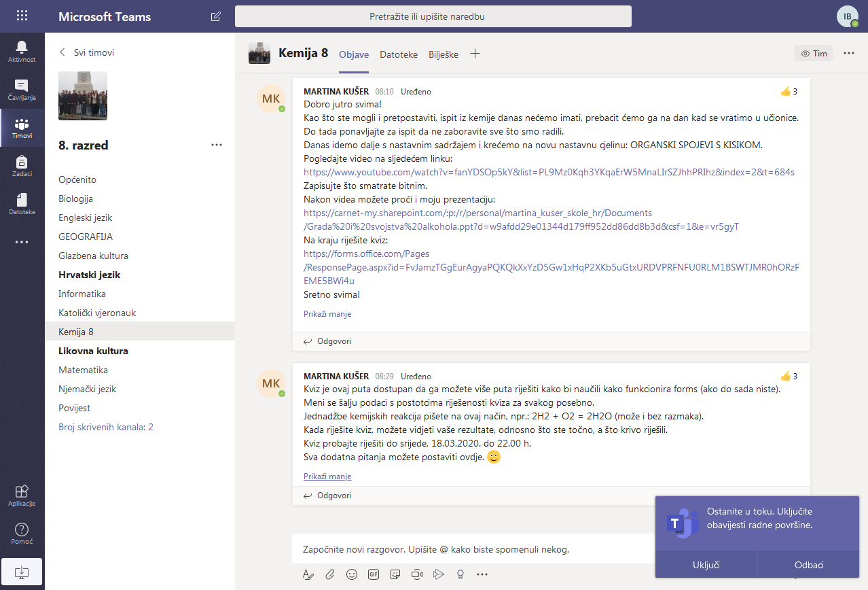868x590 pixels.
Task: Show more apps ellipsis in sidebar
Action: [22, 242]
